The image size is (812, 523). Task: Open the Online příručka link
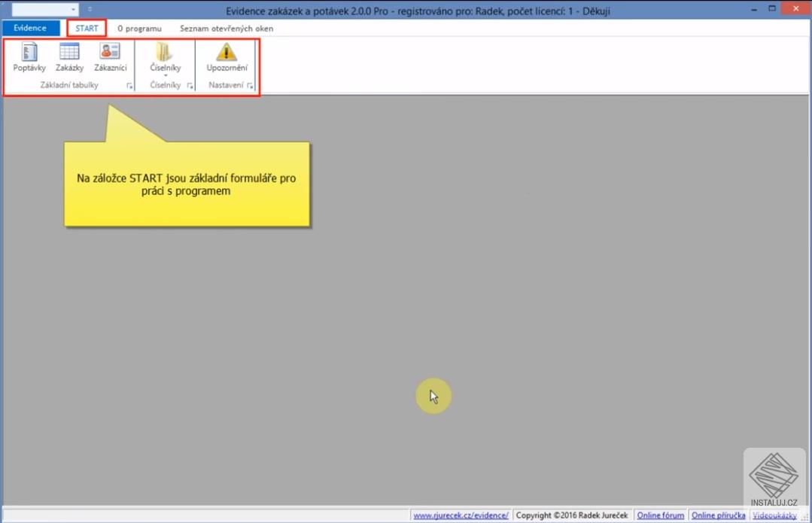718,515
